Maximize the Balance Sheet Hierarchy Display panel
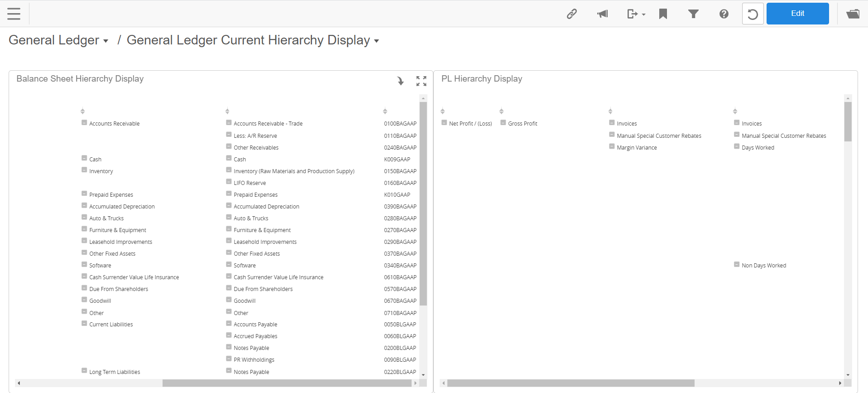This screenshot has width=868, height=393. [421, 81]
